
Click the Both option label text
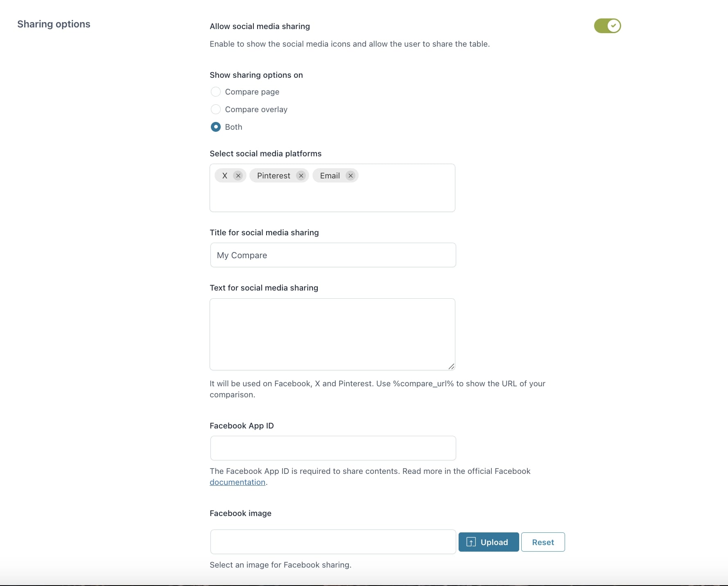pos(233,127)
